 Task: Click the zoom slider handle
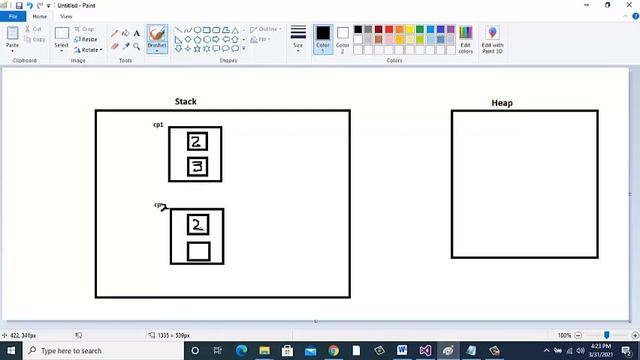pos(607,335)
